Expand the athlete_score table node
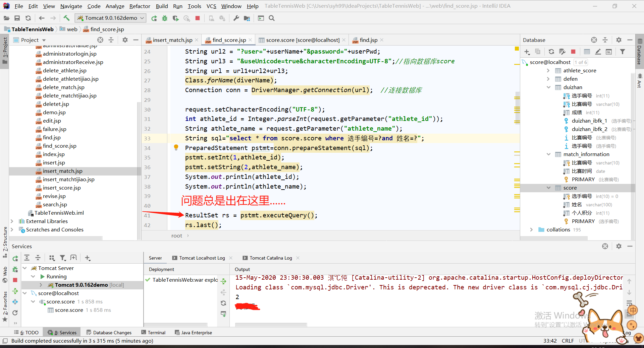 [x=548, y=70]
